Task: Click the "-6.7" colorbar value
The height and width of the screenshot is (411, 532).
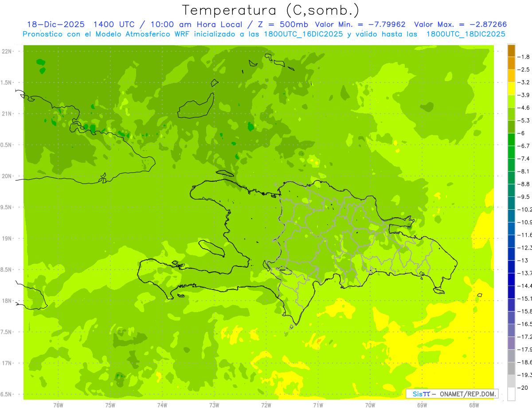Action: point(524,145)
